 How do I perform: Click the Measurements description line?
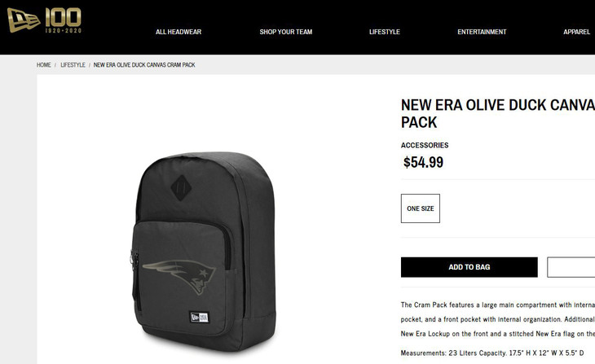click(492, 353)
